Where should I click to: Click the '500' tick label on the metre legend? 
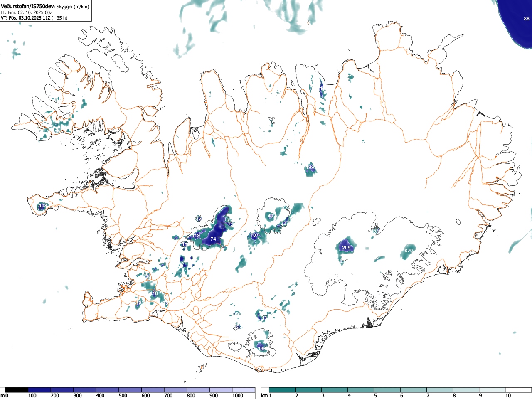click(x=123, y=396)
